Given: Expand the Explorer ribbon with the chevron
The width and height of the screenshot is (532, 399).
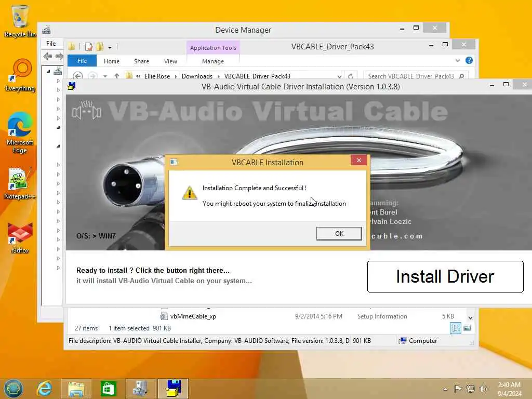Looking at the screenshot, I should (x=458, y=60).
